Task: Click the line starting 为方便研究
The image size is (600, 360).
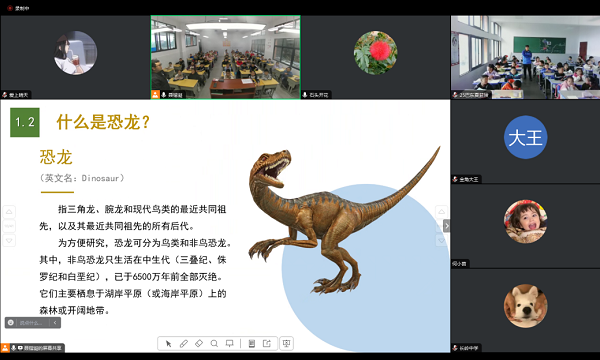Action: click(x=145, y=243)
